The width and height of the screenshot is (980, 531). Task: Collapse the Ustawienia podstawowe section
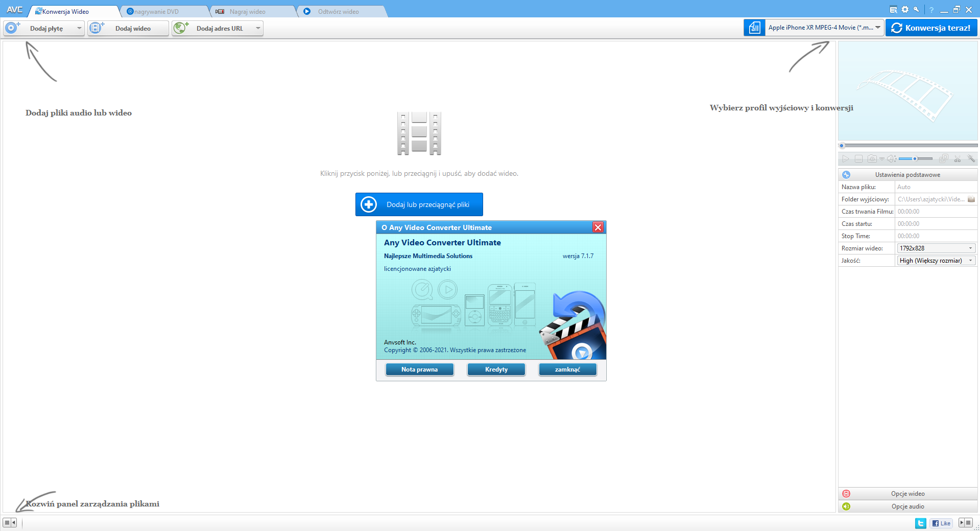[907, 175]
